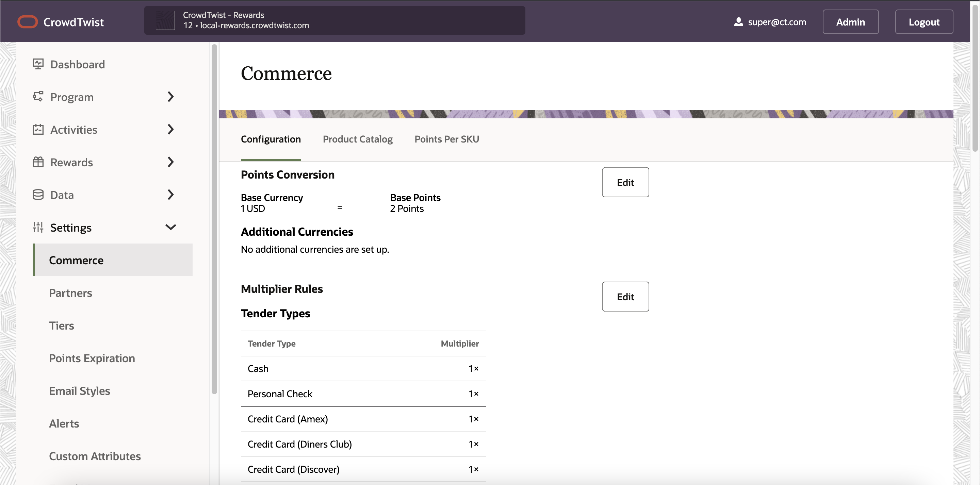Switch to the Product Catalog tab
This screenshot has height=485, width=980.
click(357, 139)
